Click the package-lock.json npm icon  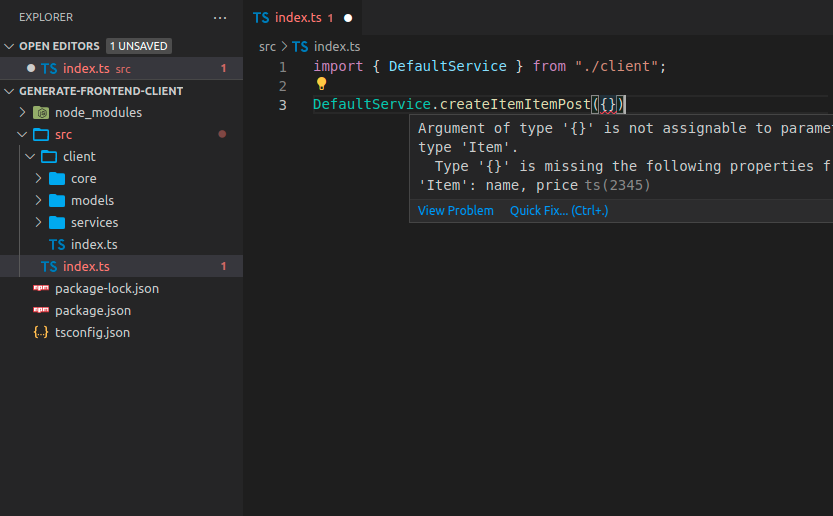click(41, 289)
